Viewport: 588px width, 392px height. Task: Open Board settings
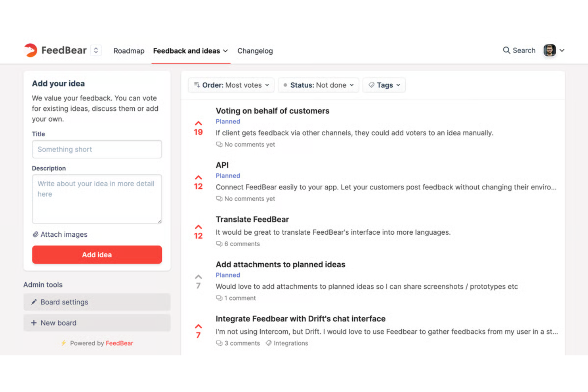(97, 302)
